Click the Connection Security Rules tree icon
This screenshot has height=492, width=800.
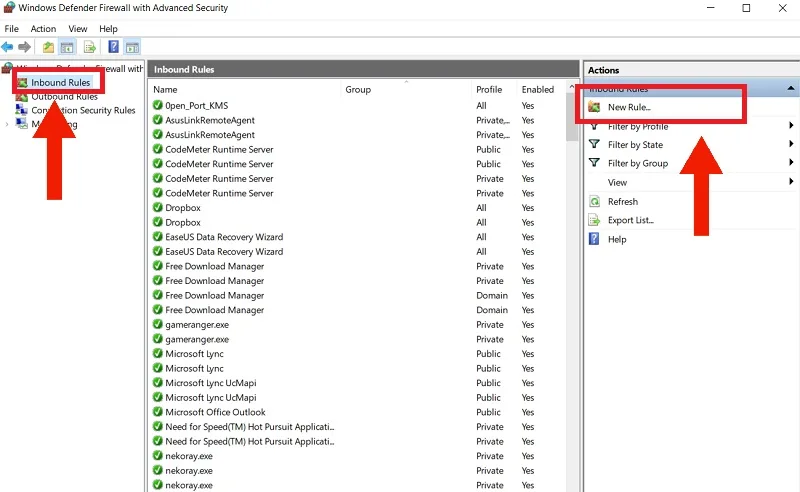click(x=21, y=110)
